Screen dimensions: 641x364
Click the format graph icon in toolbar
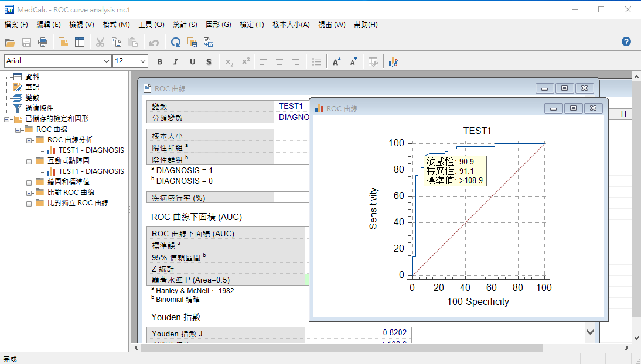point(394,61)
